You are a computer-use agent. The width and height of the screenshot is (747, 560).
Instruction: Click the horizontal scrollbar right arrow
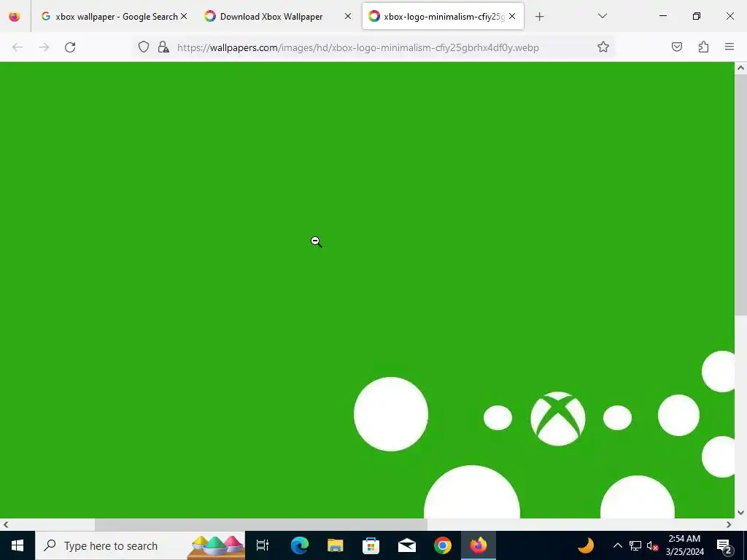(729, 525)
